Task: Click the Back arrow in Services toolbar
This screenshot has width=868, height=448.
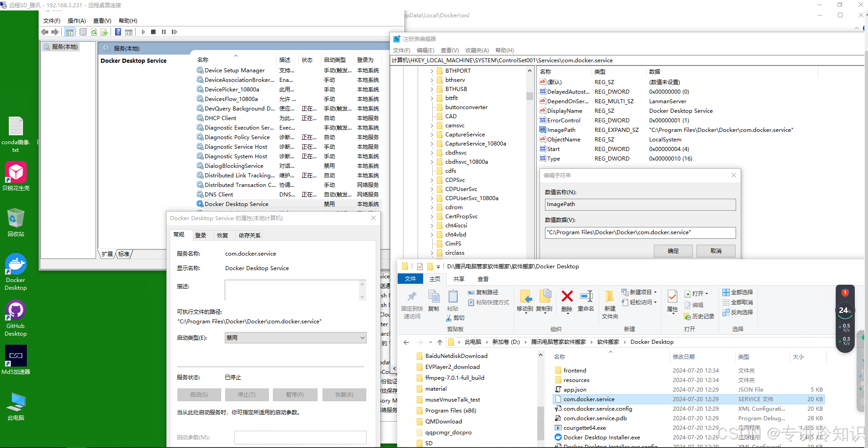Action: [45, 32]
